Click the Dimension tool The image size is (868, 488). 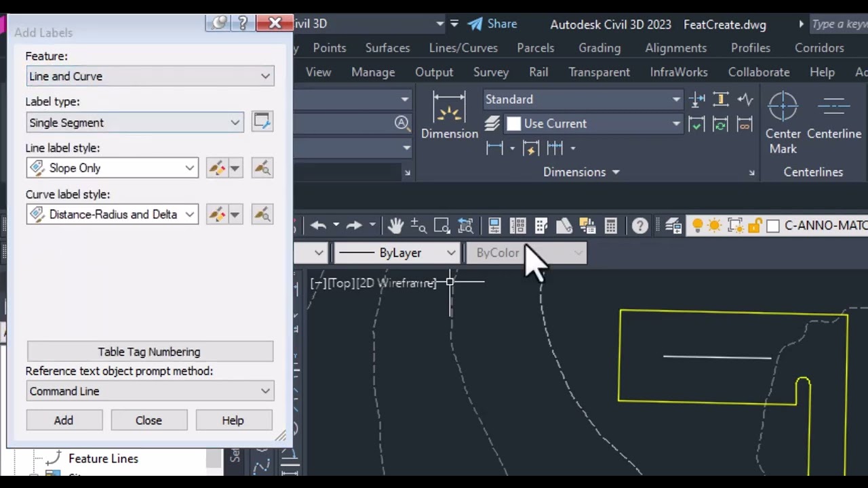[449, 115]
